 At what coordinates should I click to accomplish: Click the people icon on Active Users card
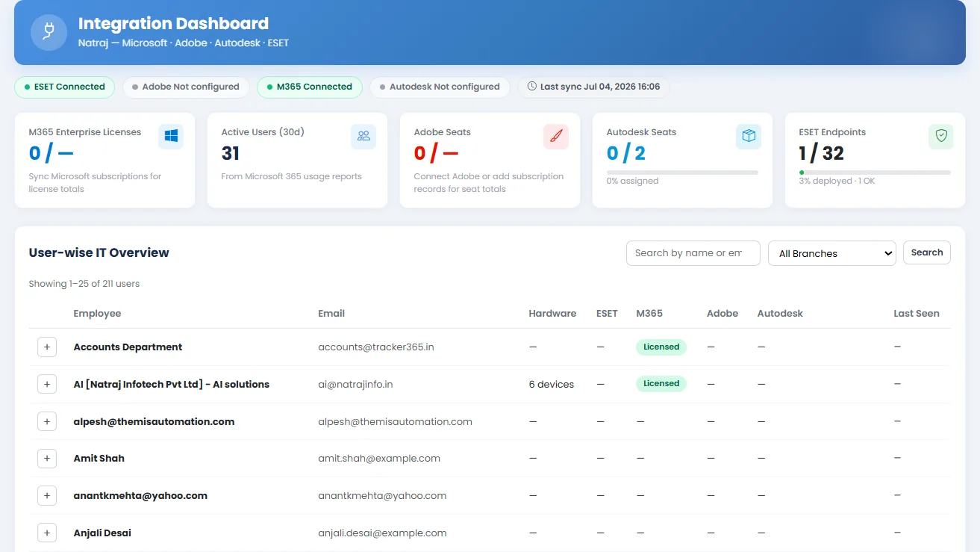(363, 137)
